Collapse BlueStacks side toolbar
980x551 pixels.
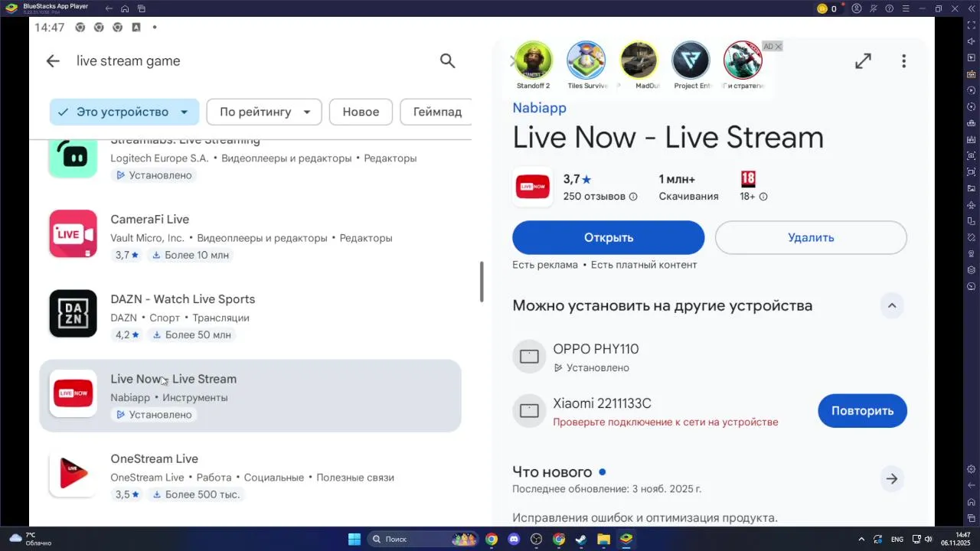[972, 8]
